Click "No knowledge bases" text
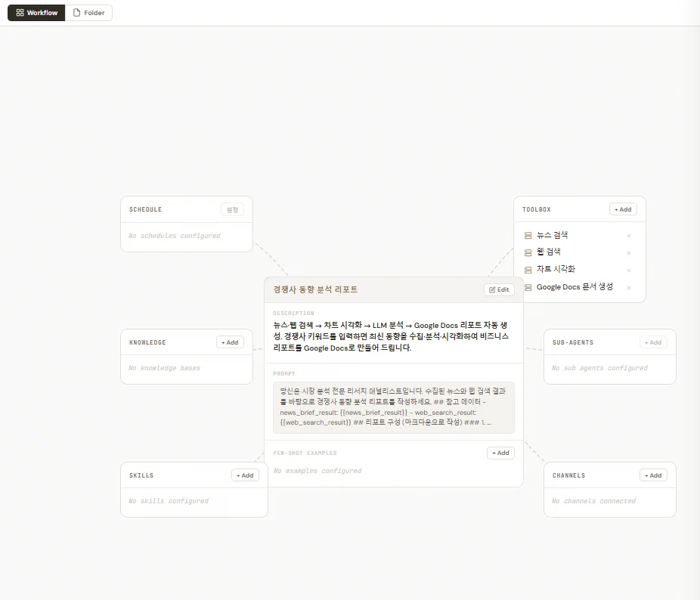 (164, 368)
